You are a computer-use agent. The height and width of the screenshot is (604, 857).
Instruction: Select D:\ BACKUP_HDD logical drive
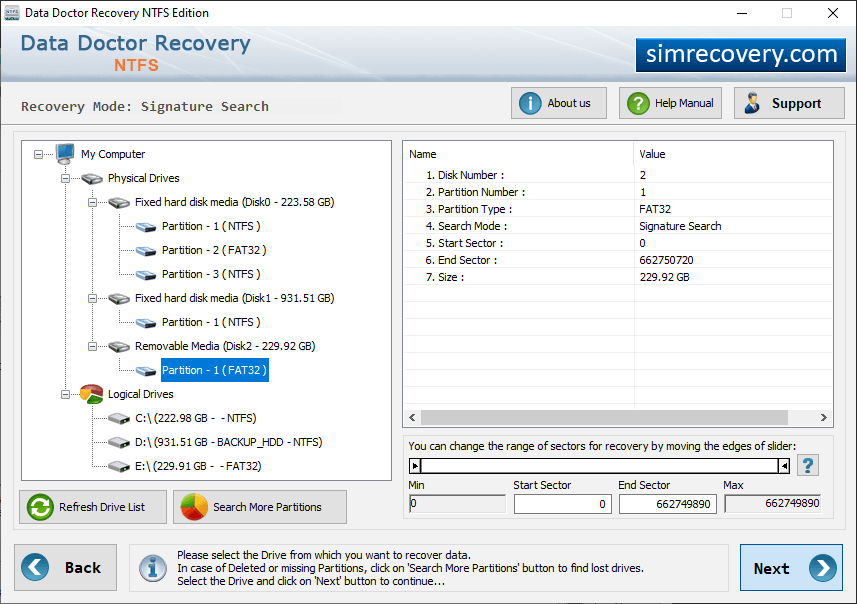tap(228, 442)
